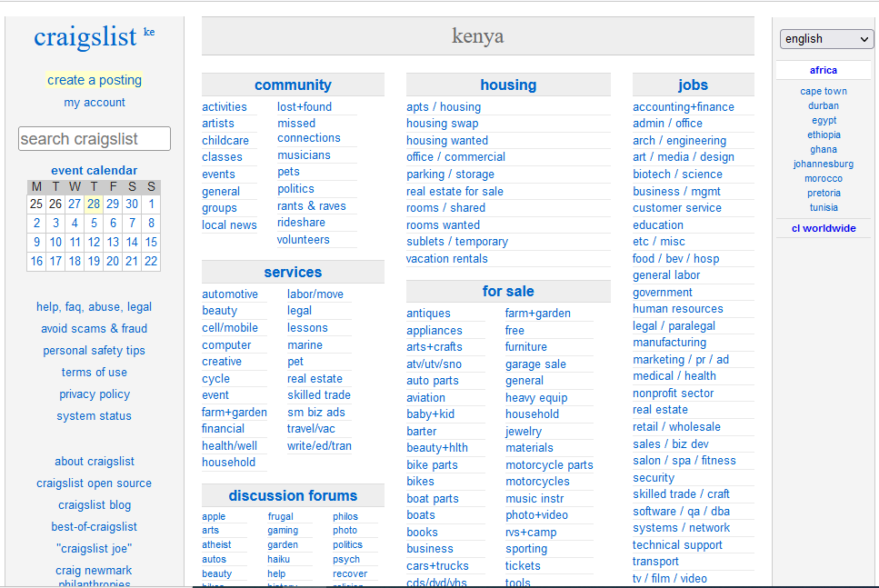Viewport: 879px width, 588px height.
Task: Open volunteers community link
Action: click(x=304, y=240)
